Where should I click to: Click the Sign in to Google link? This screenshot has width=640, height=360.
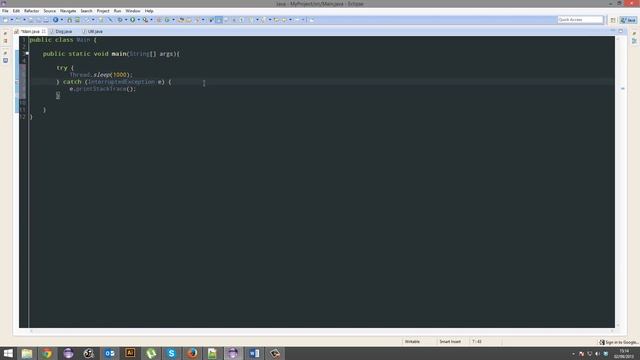coord(619,342)
